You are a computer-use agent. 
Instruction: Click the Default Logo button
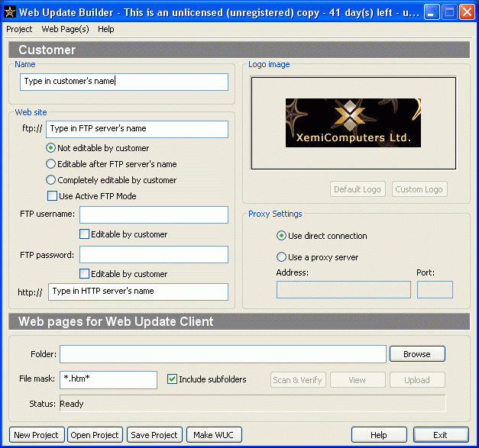point(358,189)
